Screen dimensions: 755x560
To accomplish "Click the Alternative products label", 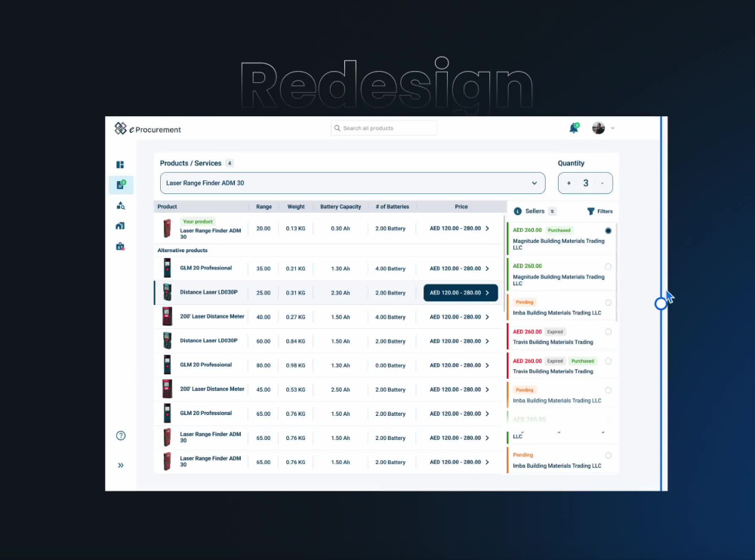I will click(183, 251).
